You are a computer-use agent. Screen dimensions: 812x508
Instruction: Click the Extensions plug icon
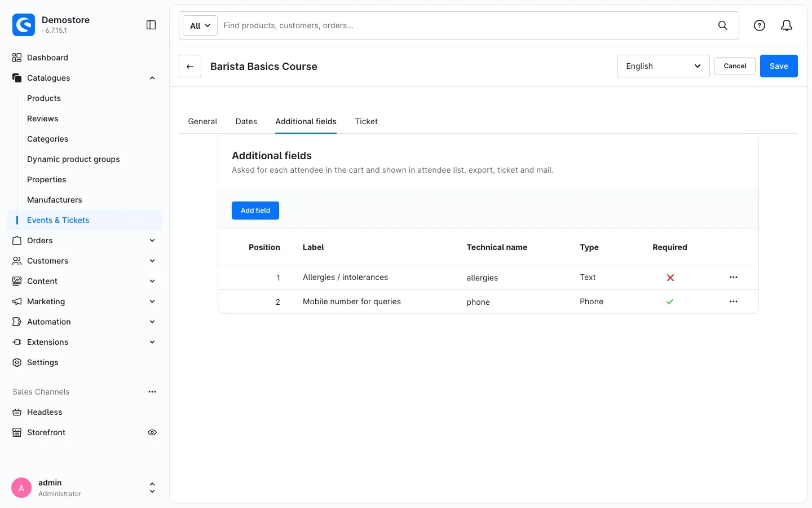[x=17, y=342]
